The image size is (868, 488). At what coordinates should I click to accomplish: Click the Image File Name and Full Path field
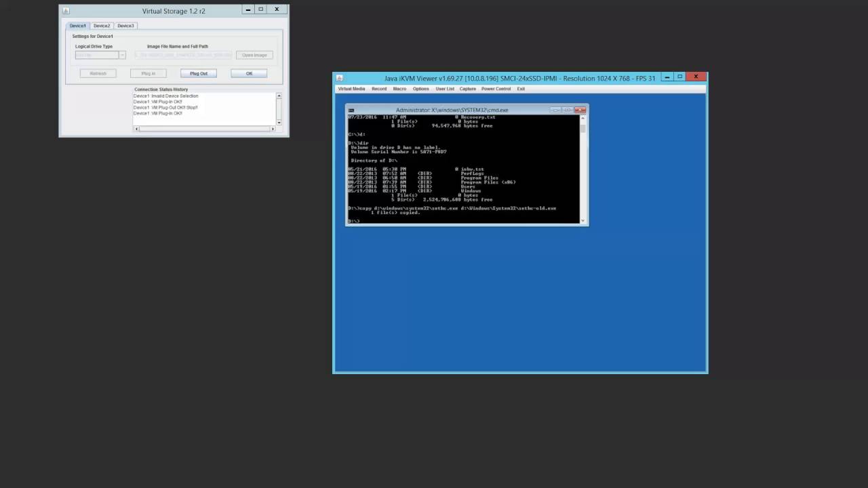pyautogui.click(x=183, y=55)
